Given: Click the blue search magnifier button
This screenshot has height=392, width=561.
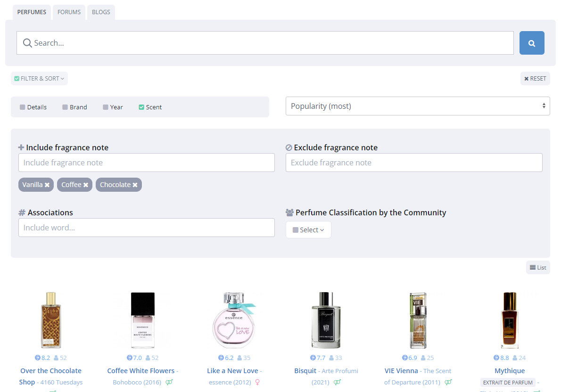Looking at the screenshot, I should (532, 43).
